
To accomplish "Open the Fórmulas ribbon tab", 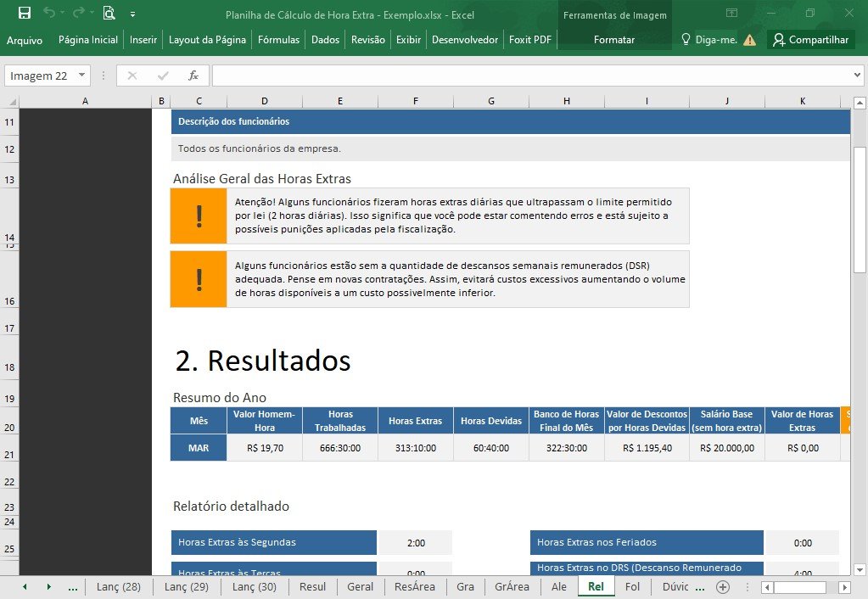I will pyautogui.click(x=278, y=40).
